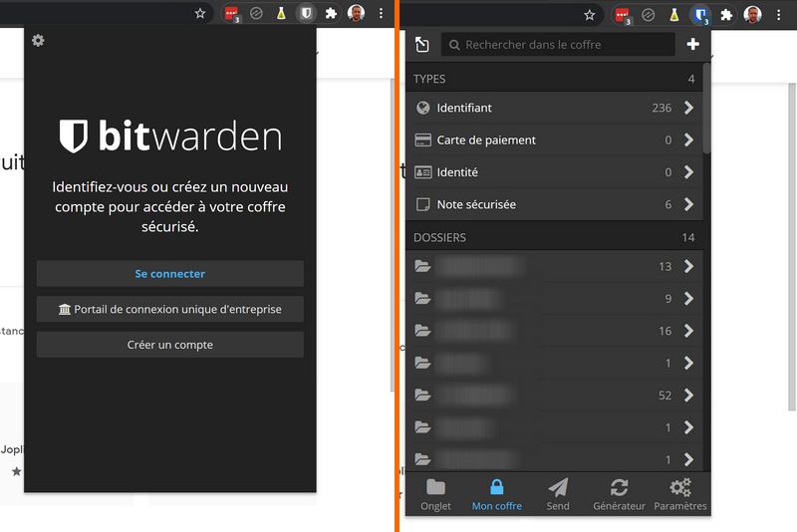Image resolution: width=797 pixels, height=532 pixels.
Task: Expand the folder containing 13 items
Action: tap(688, 266)
